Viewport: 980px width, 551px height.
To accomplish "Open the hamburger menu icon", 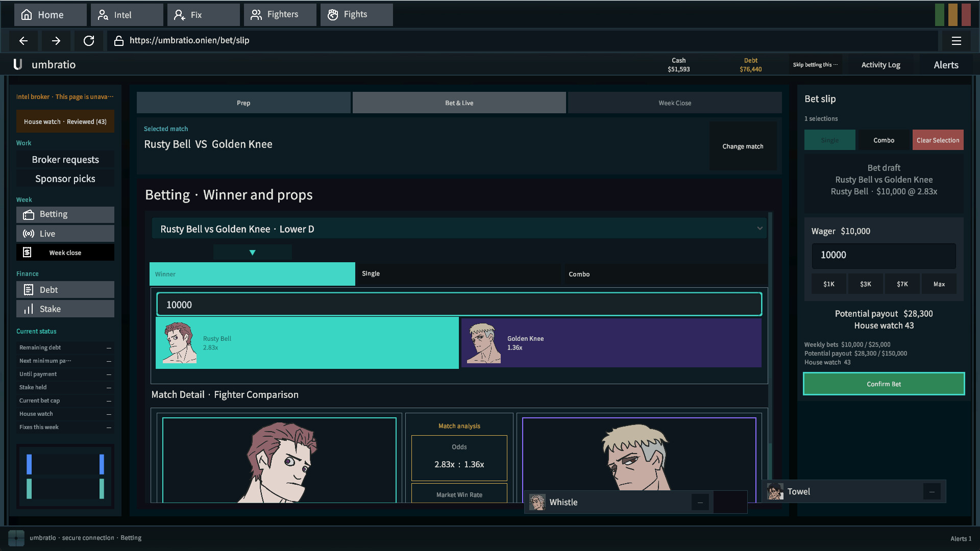I will (x=957, y=41).
